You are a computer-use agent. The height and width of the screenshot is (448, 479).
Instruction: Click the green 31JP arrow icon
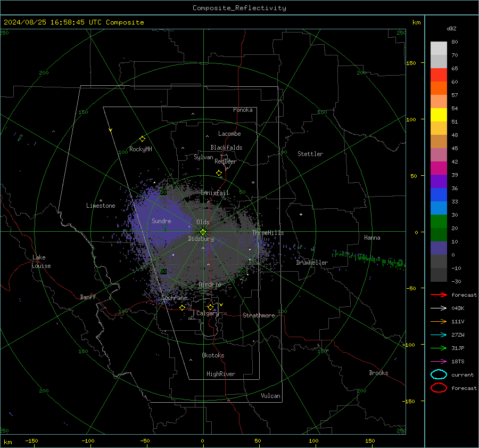439,348
